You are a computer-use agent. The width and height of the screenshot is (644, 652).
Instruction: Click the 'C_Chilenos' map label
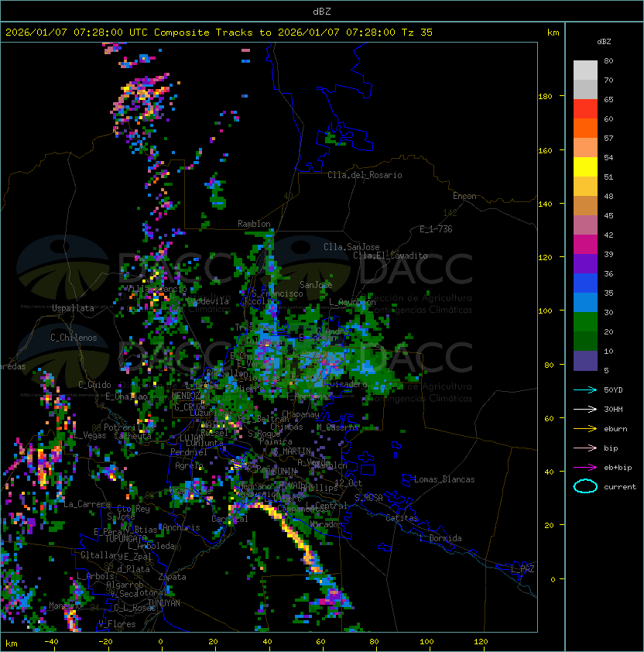point(74,338)
